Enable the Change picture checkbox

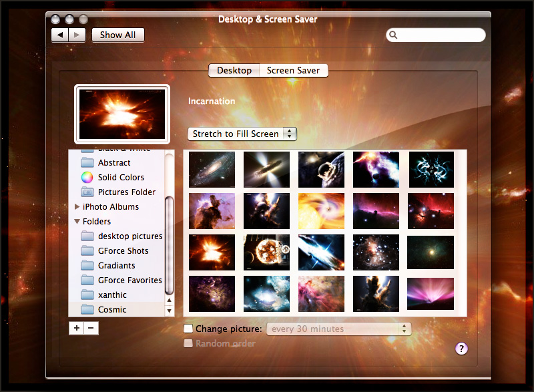click(x=188, y=329)
